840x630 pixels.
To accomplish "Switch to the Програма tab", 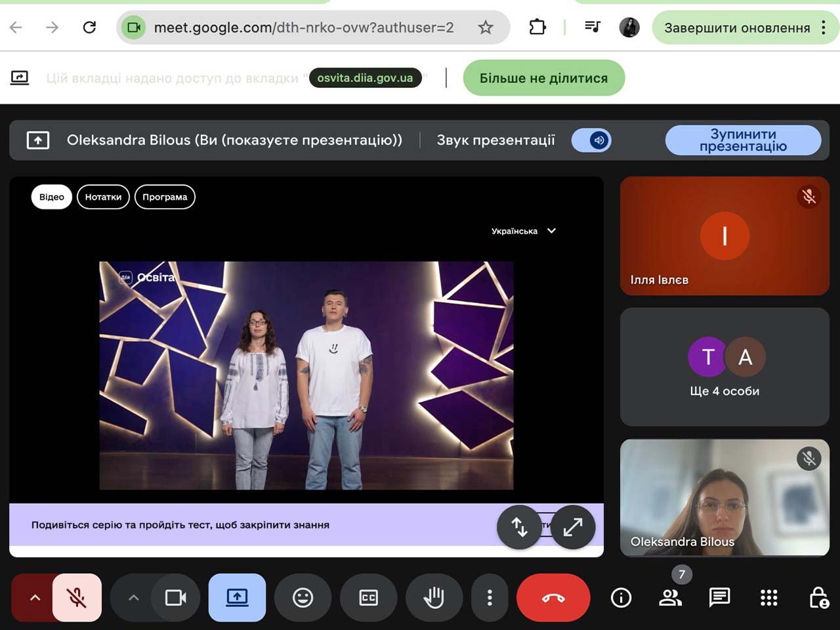I will point(165,197).
